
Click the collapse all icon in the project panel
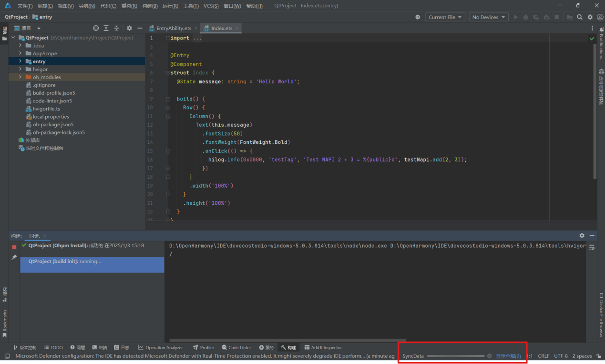click(116, 28)
